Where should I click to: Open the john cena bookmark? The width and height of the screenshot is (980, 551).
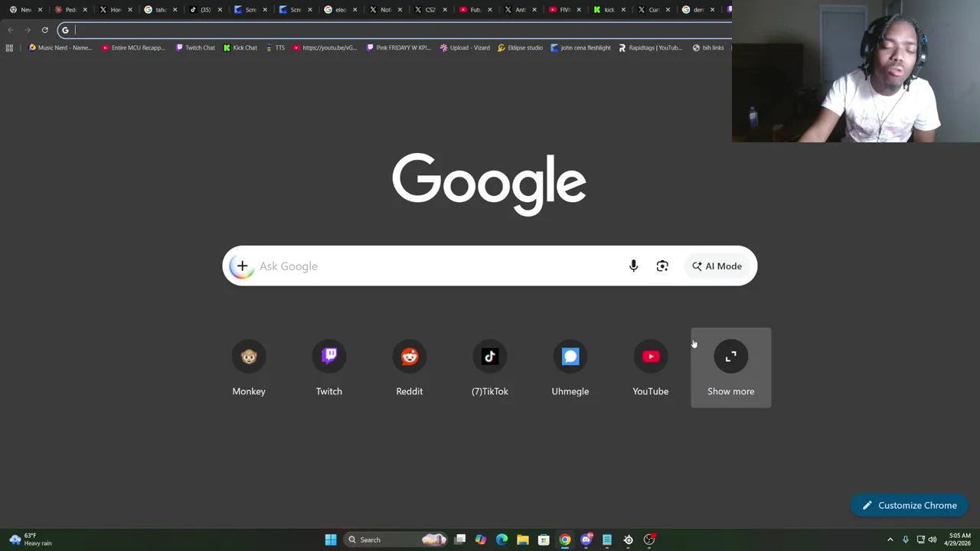[581, 47]
